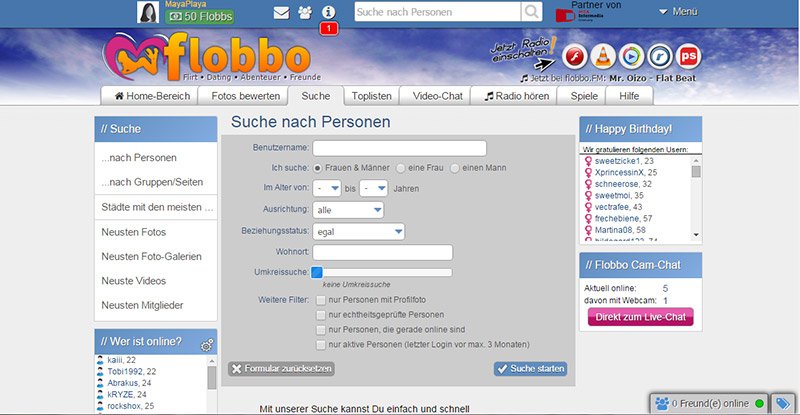
Task: Select Frauen & Männer radio option
Action: 317,168
